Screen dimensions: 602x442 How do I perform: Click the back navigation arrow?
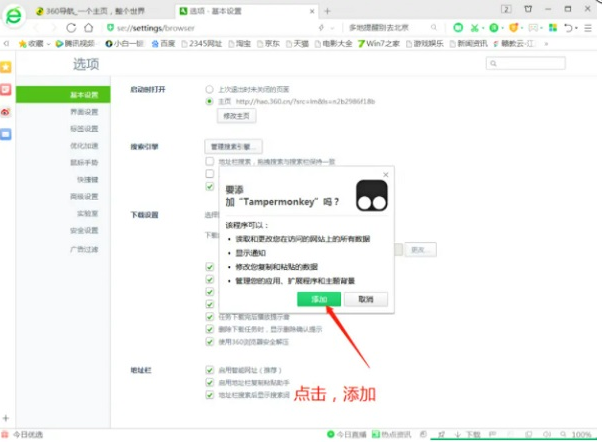point(36,28)
